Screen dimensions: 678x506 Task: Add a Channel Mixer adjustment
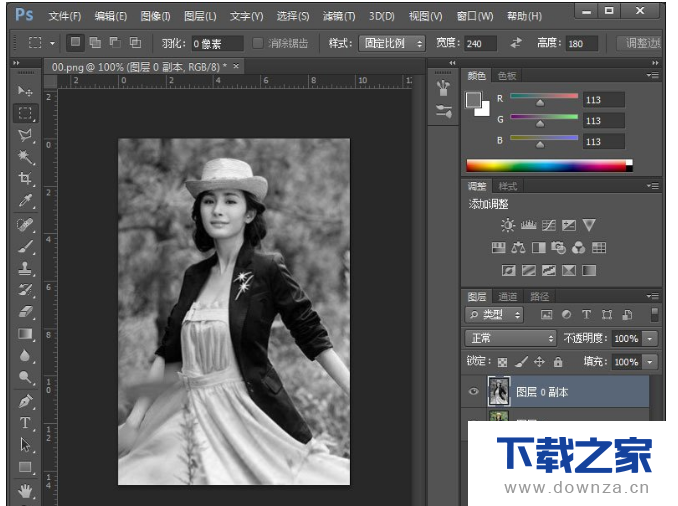coord(579,248)
